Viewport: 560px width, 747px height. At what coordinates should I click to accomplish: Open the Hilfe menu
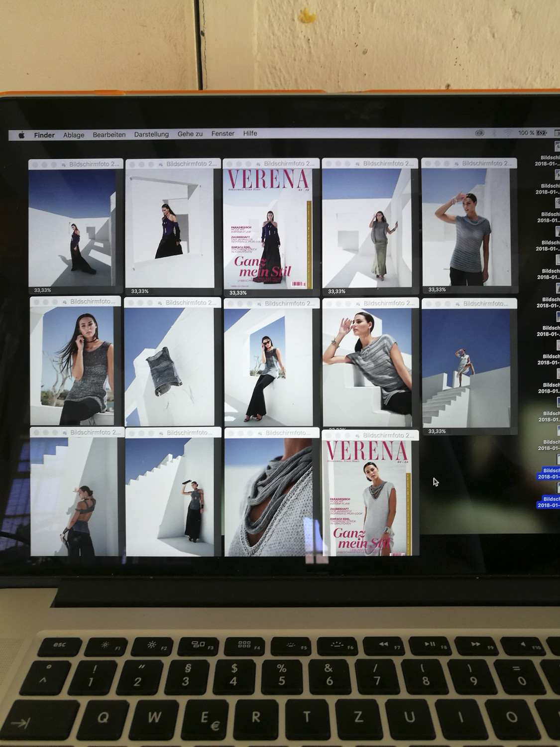[x=250, y=133]
